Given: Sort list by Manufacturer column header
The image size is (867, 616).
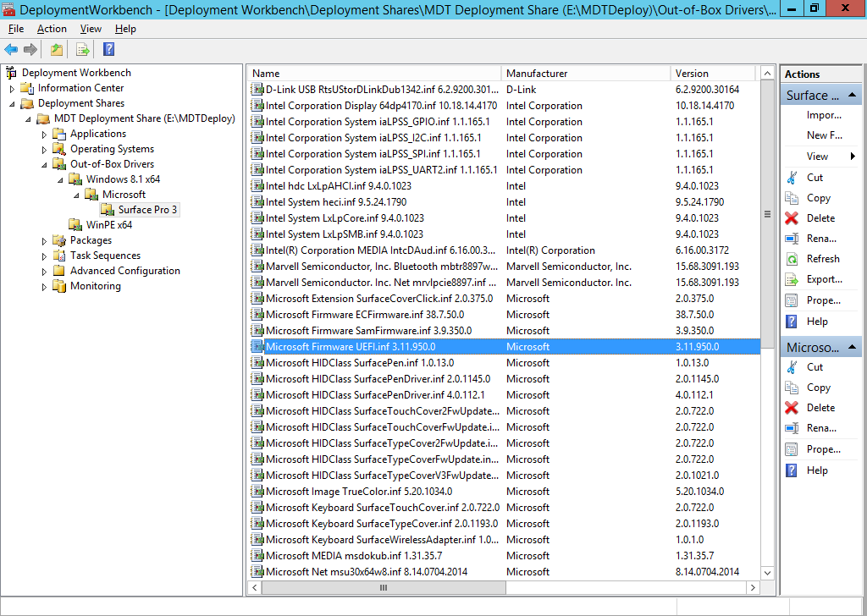Looking at the screenshot, I should (586, 74).
